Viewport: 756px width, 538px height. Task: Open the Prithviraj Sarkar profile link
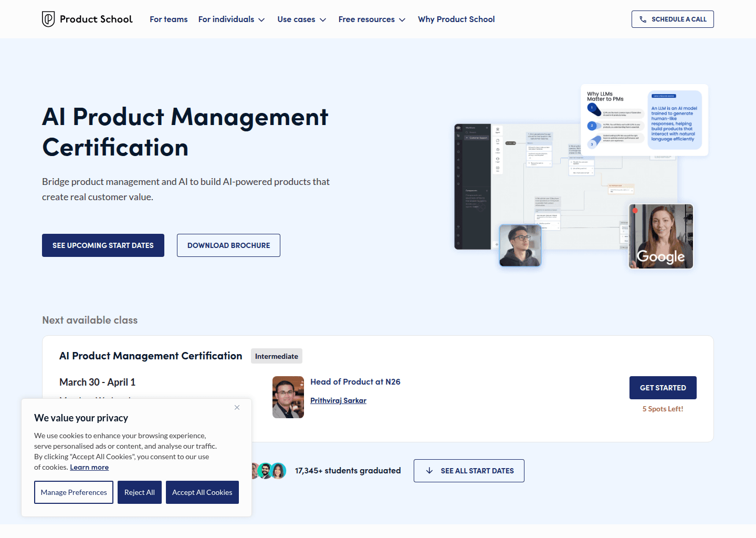point(338,400)
